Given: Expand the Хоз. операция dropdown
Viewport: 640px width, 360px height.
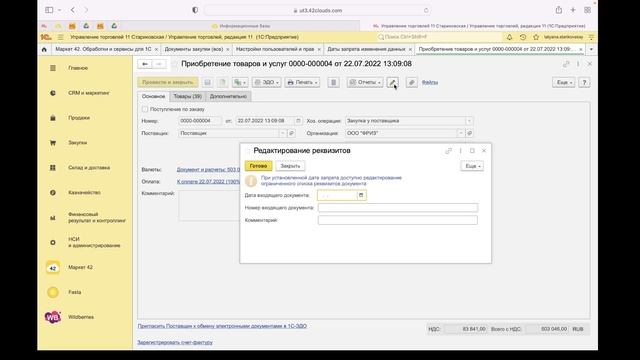Looking at the screenshot, I should point(469,121).
